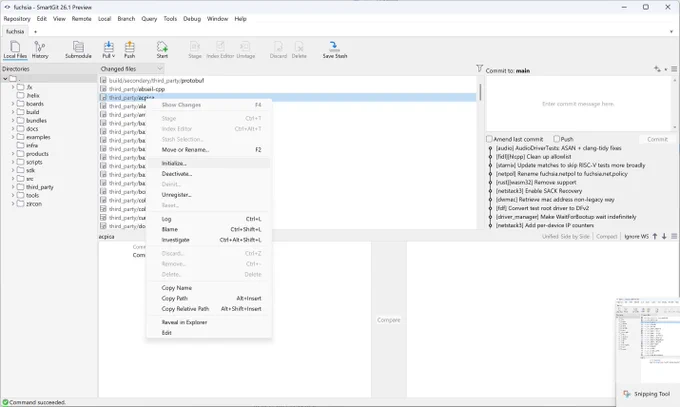Image resolution: width=680 pixels, height=407 pixels.
Task: Open the Tools menu
Action: point(170,19)
